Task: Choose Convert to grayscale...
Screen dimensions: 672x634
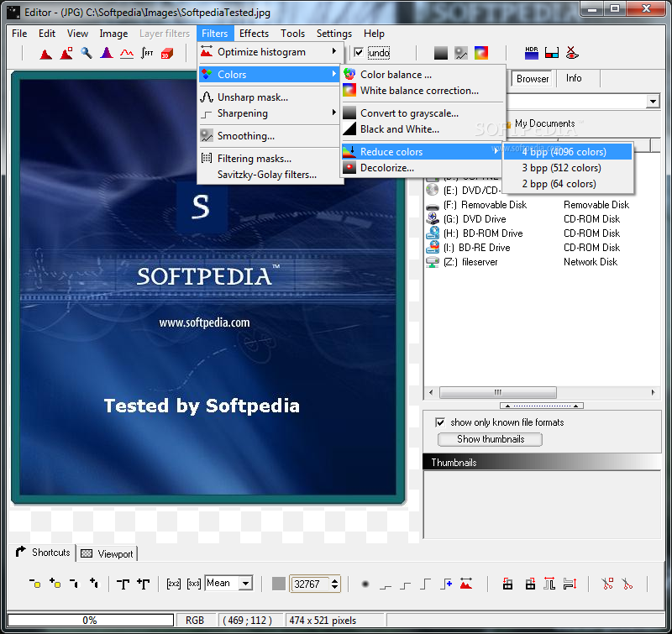Action: pyautogui.click(x=423, y=113)
